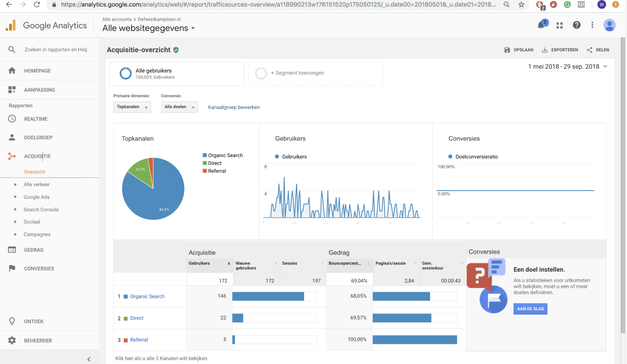
Task: Open the three-dot more options menu
Action: (592, 25)
